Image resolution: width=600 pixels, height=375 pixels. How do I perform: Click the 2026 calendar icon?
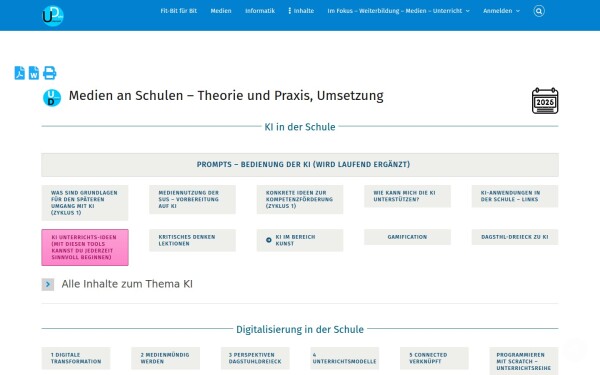coord(545,101)
